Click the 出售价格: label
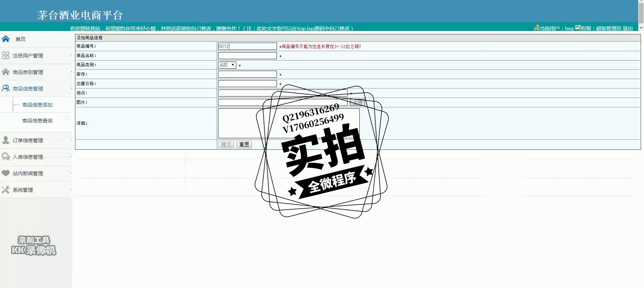This screenshot has width=644, height=288. tap(86, 83)
